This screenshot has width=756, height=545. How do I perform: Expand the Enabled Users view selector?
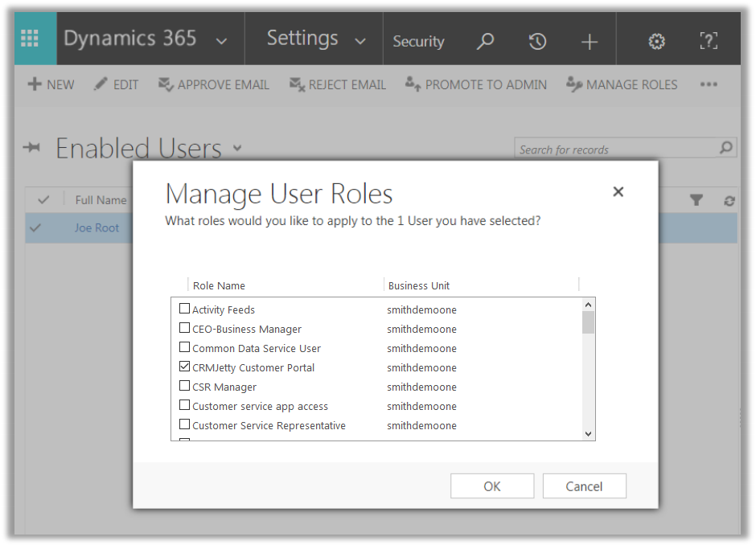[237, 147]
